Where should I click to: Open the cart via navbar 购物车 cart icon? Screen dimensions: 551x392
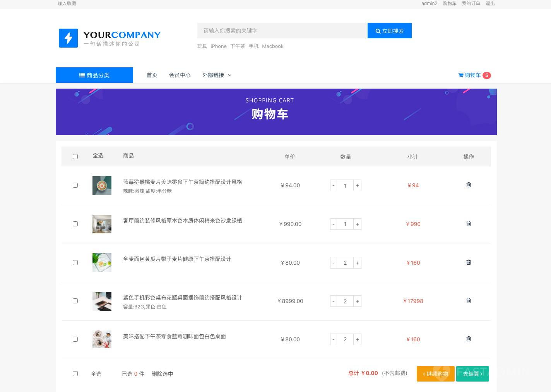[x=461, y=75]
